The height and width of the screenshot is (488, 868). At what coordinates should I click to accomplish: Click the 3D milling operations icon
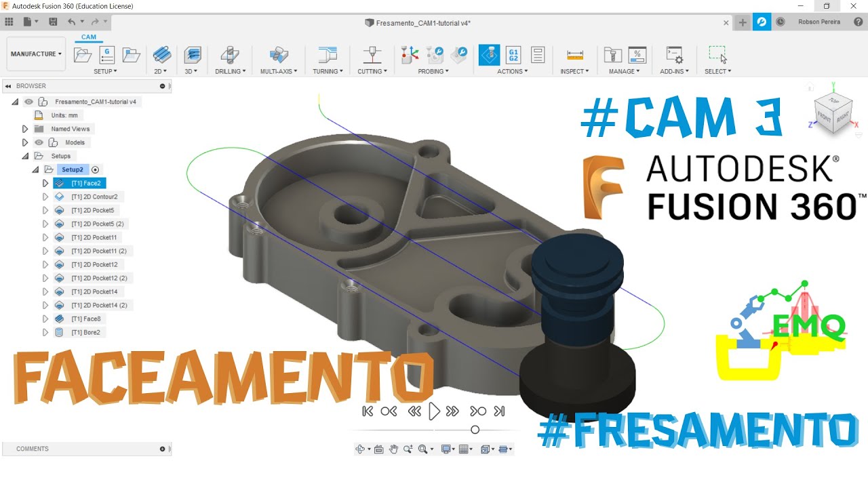(x=193, y=55)
